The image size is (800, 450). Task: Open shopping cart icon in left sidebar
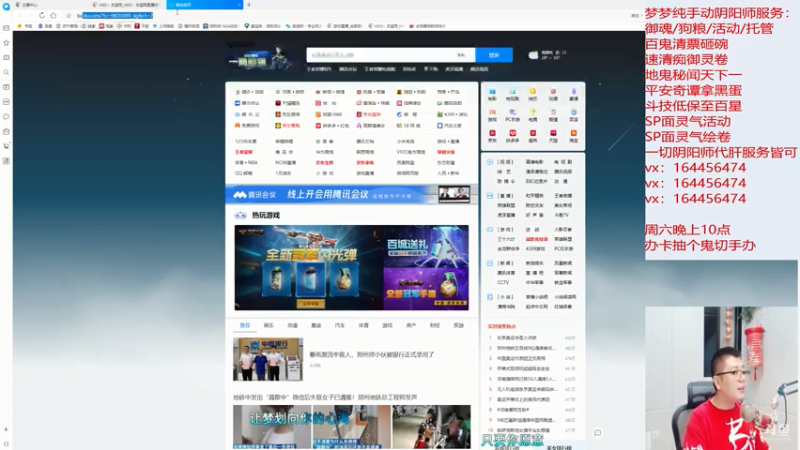(6, 146)
